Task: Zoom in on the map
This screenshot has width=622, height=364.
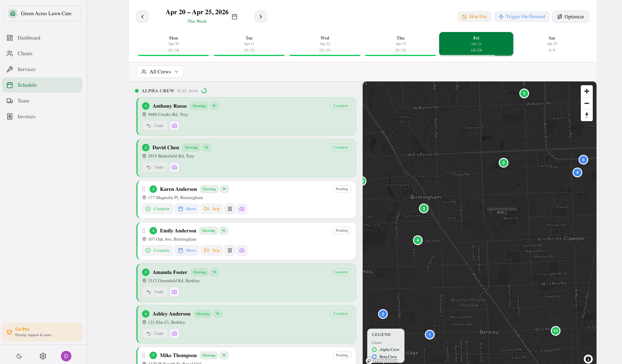Action: (586, 91)
